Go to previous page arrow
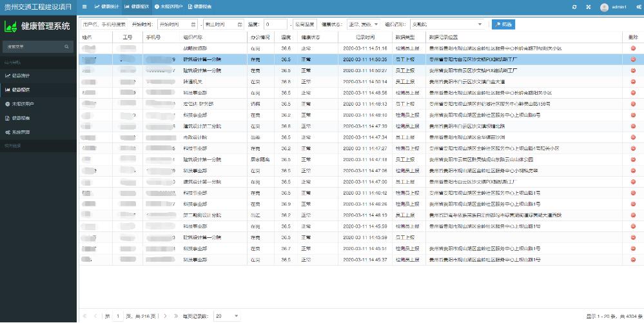Image resolution: width=644 pixels, height=323 pixels. (95, 316)
